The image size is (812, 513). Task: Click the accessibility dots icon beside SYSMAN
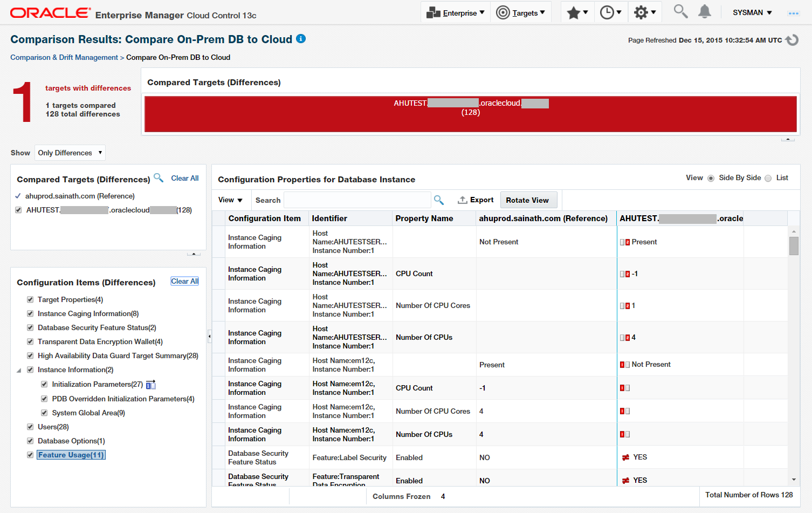[x=793, y=13]
